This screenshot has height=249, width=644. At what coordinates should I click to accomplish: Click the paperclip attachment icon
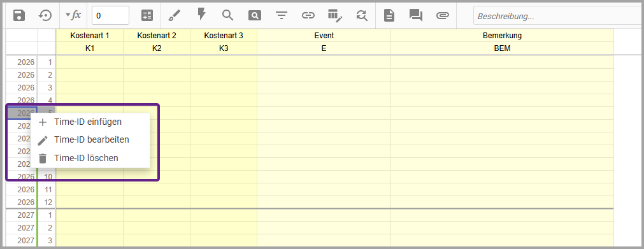442,16
